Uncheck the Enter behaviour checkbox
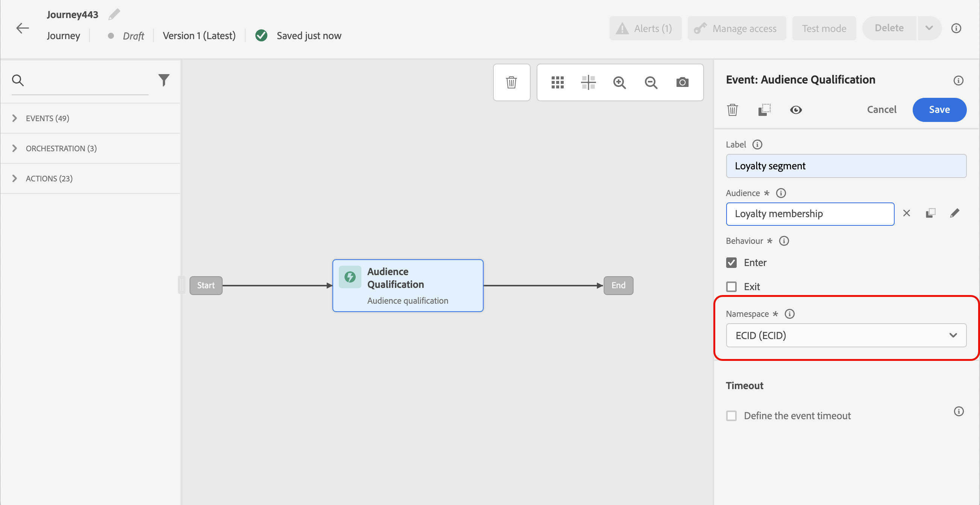 click(731, 263)
